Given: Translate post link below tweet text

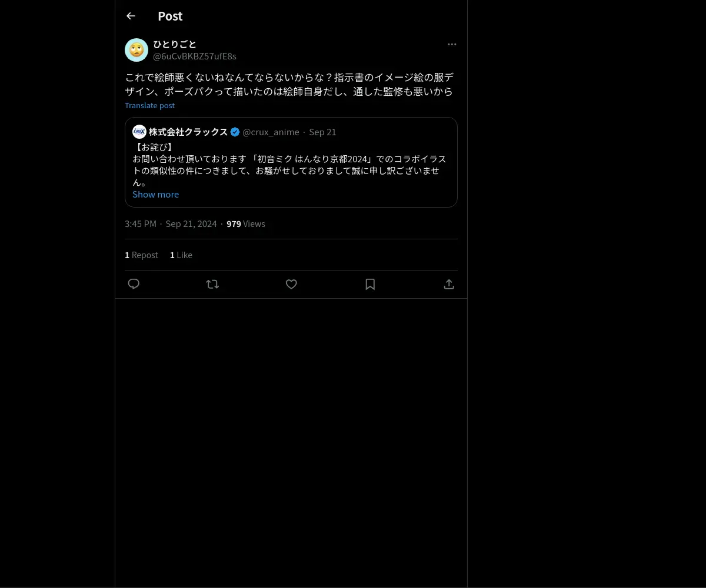Looking at the screenshot, I should [149, 105].
